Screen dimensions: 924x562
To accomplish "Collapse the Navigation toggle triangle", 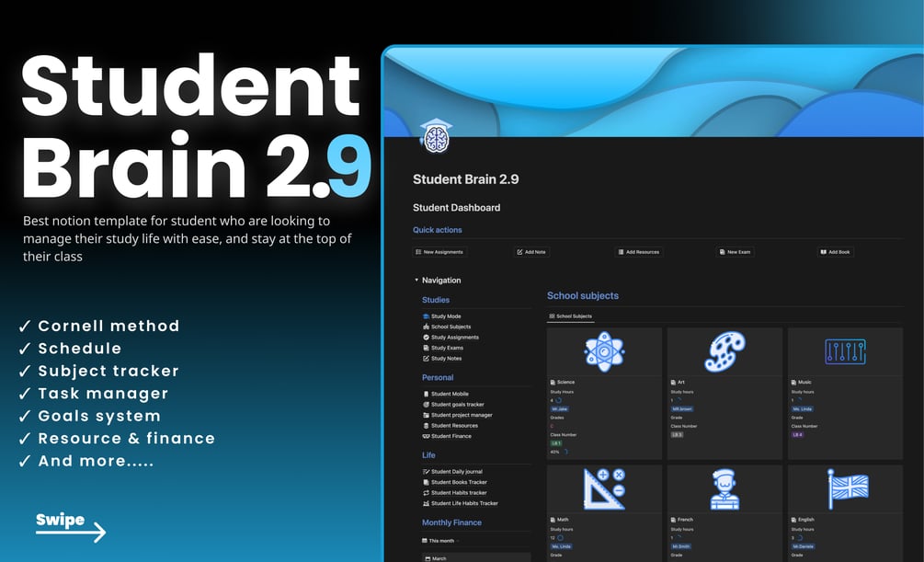I will tap(416, 281).
